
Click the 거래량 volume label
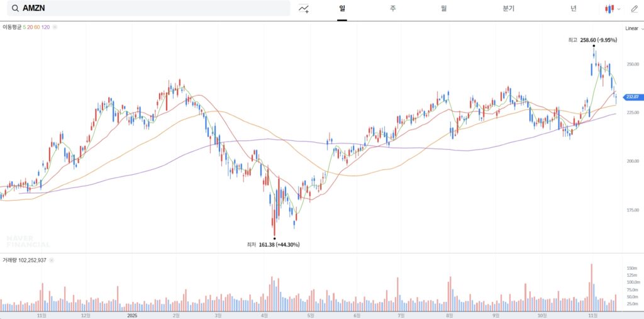click(9, 260)
